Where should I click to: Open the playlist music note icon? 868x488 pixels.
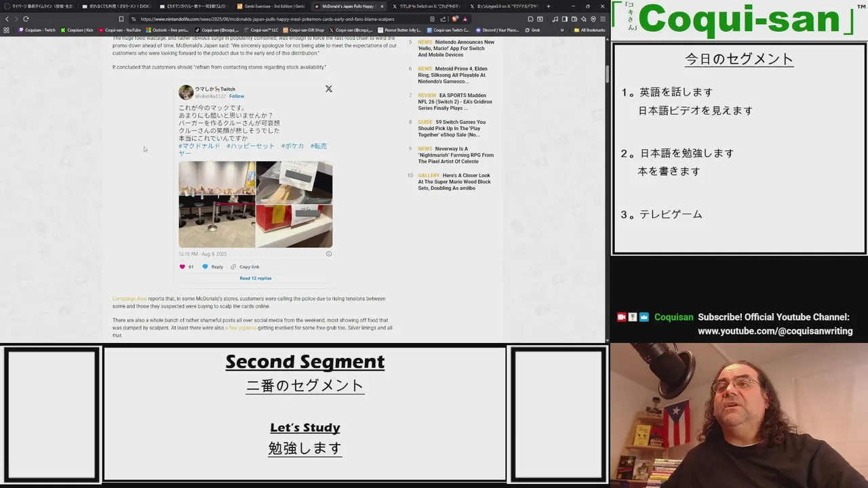(555, 19)
